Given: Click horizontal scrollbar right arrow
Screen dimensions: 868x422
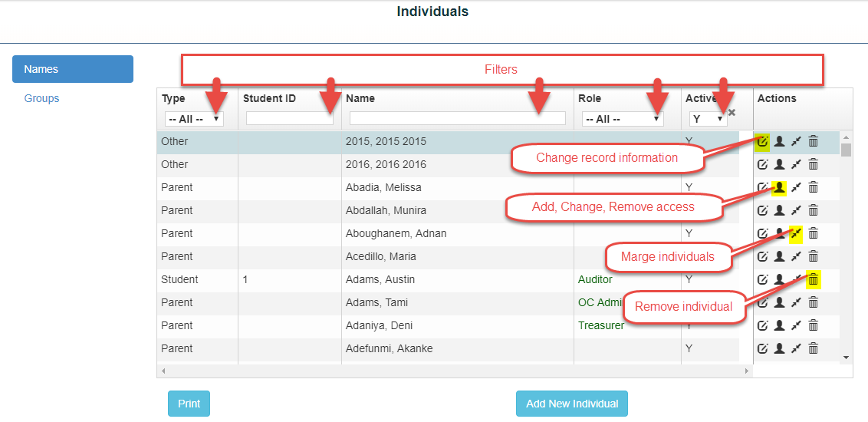Looking at the screenshot, I should pyautogui.click(x=746, y=371).
